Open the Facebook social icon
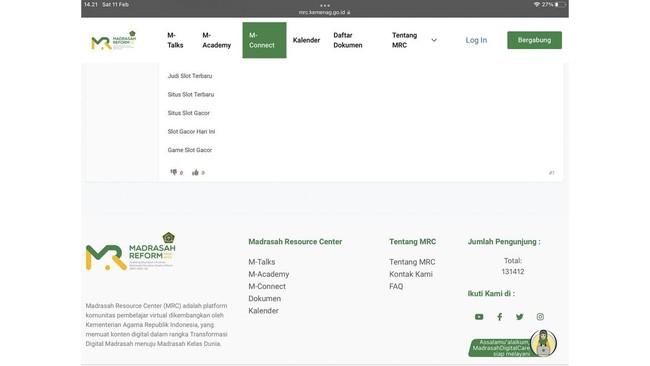The height and width of the screenshot is (366, 650). pyautogui.click(x=500, y=317)
